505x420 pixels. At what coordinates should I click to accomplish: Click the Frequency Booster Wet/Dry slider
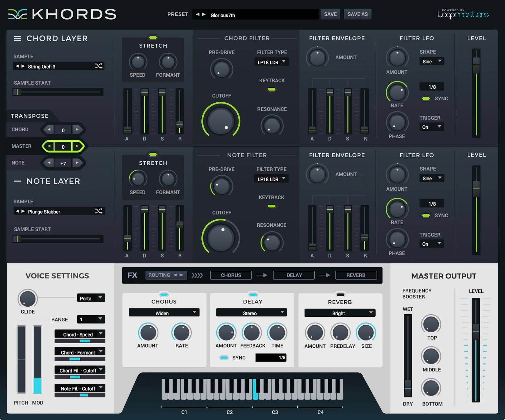(x=408, y=356)
